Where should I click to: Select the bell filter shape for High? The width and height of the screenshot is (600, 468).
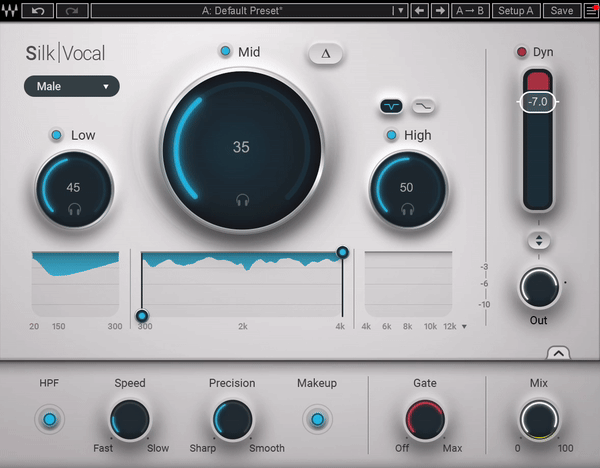point(391,106)
